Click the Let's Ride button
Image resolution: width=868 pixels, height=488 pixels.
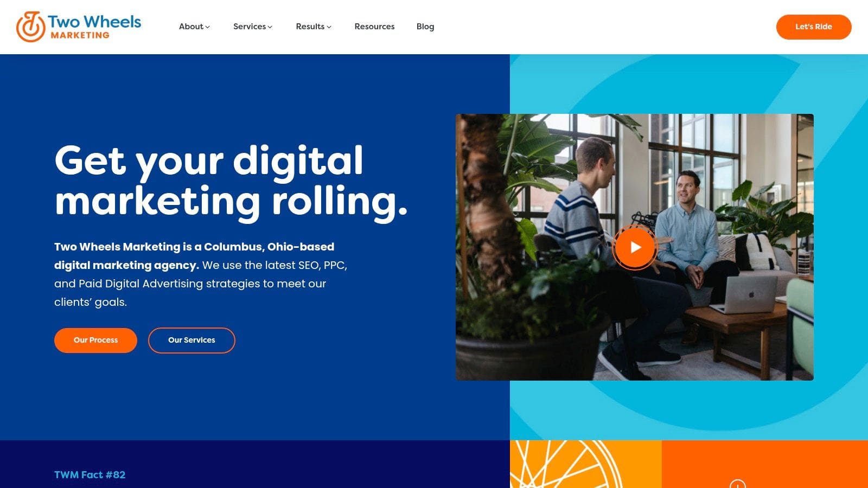(x=814, y=27)
